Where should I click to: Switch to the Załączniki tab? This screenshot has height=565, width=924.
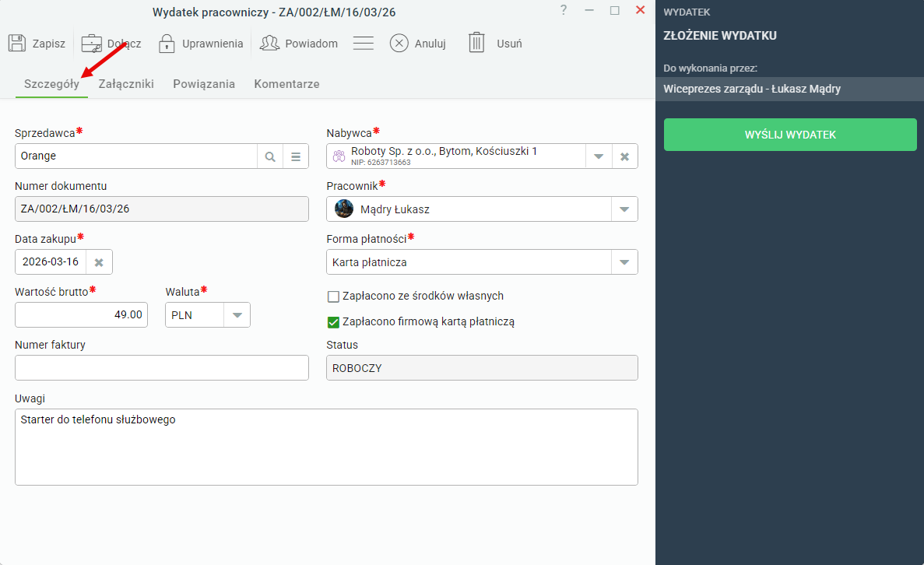(126, 84)
